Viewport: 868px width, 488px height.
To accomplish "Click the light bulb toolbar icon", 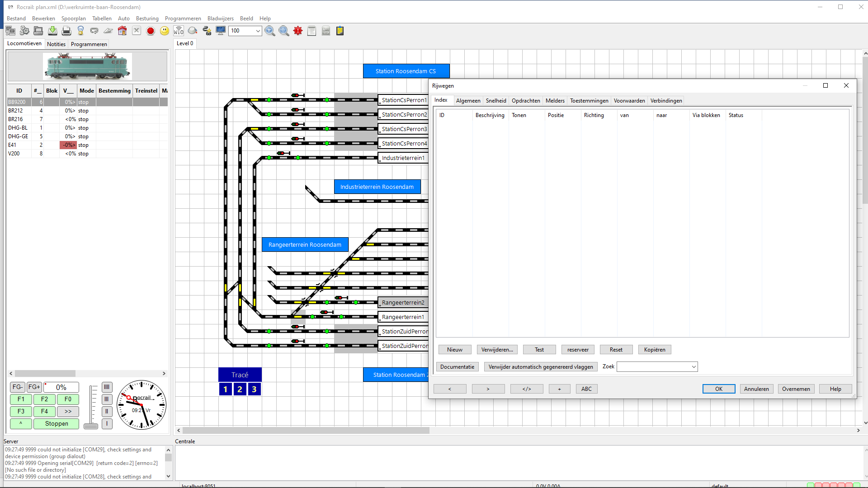I will 80,31.
